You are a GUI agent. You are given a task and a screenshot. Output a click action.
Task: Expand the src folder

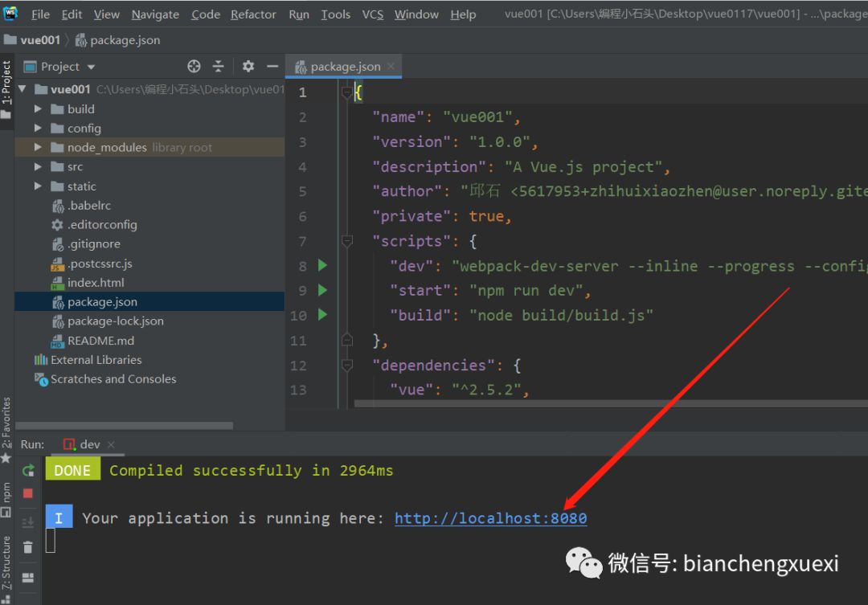pos(38,166)
